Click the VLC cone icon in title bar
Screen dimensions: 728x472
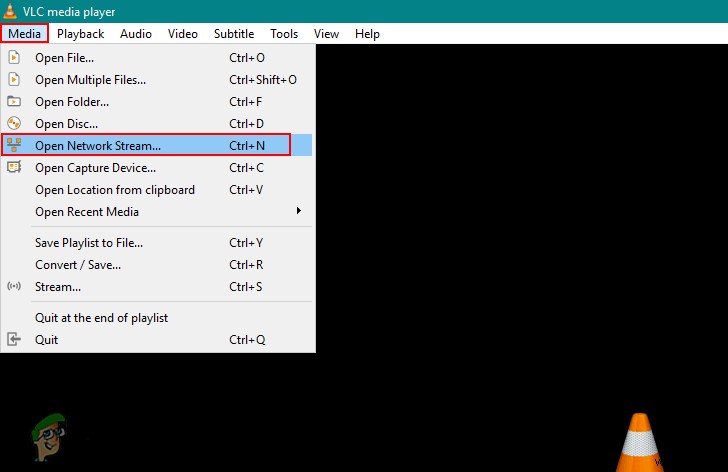(x=10, y=11)
